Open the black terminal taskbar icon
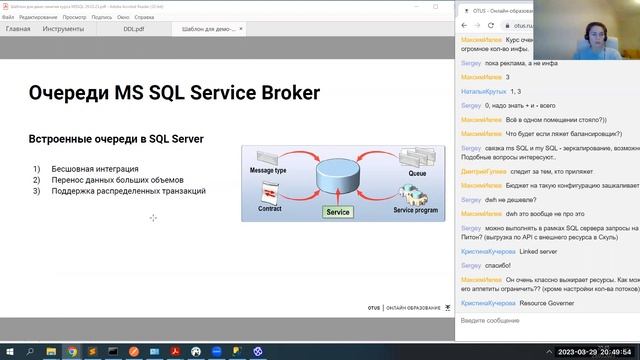Screen dimensions: 640x360 [x=113, y=351]
